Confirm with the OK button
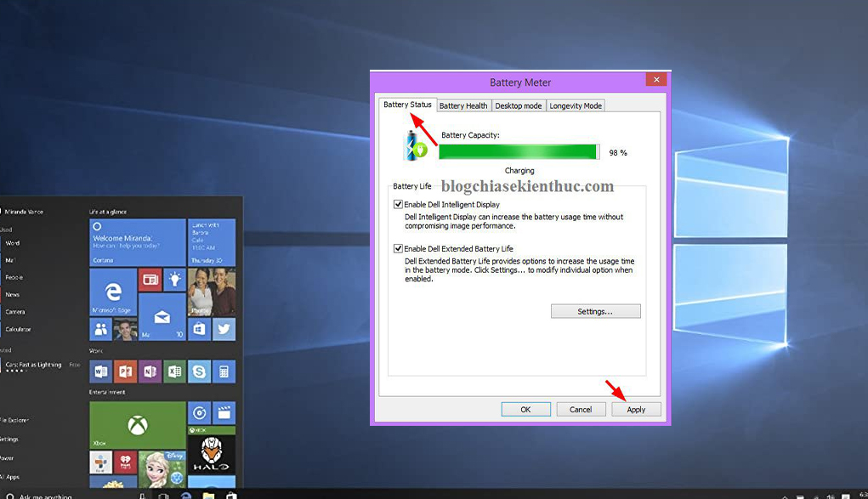868x499 pixels. pos(526,409)
